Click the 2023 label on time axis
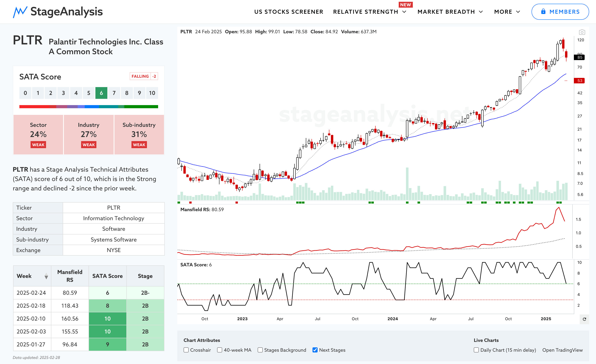The width and height of the screenshot is (596, 364). [x=242, y=319]
